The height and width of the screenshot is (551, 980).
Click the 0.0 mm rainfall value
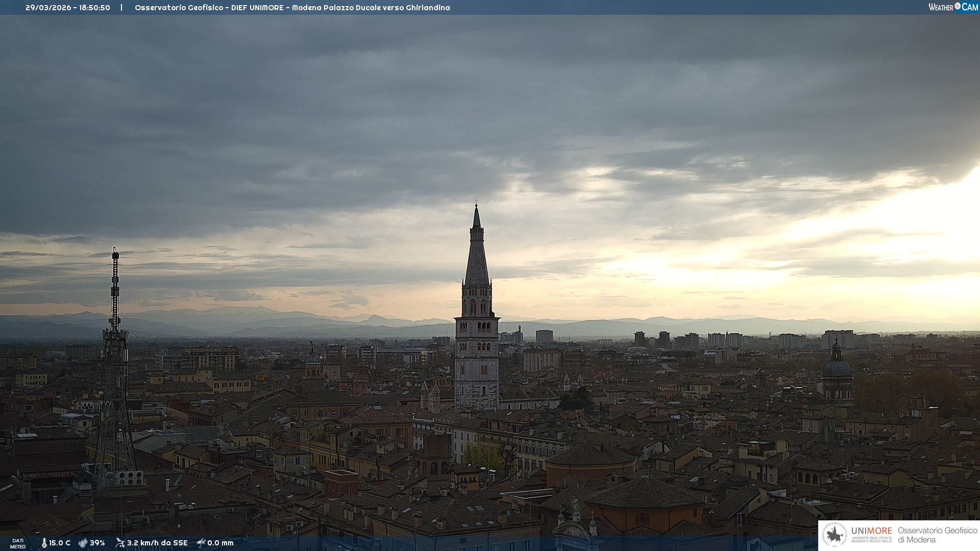click(220, 543)
